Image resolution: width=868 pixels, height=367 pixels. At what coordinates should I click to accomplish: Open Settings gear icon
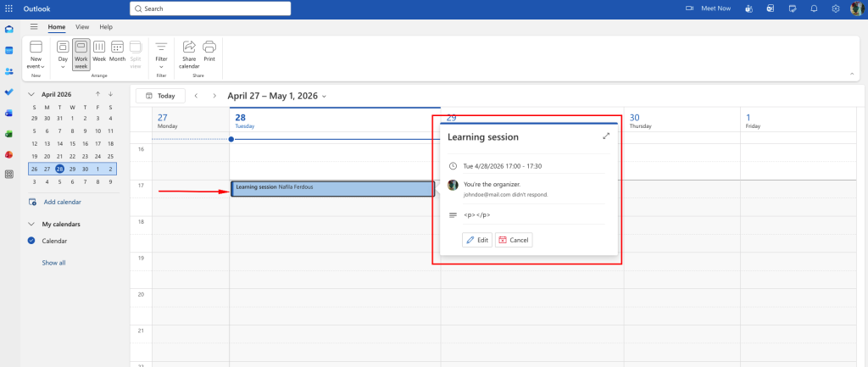click(x=836, y=8)
